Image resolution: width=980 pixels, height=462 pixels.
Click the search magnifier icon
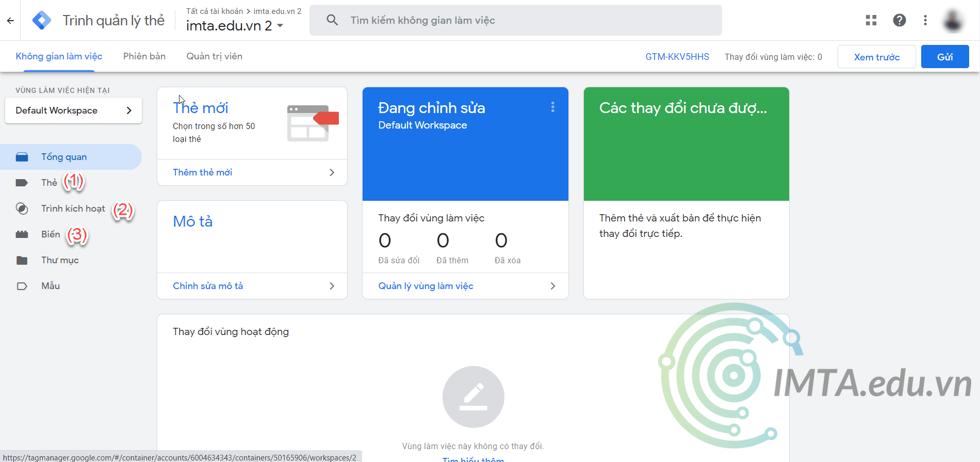coord(332,20)
